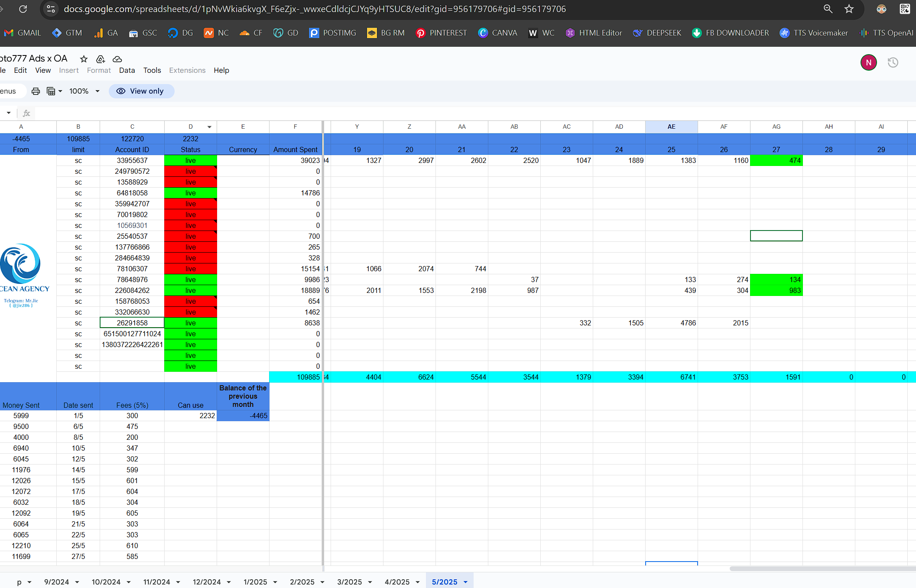Expand the column D filter arrow
916x588 pixels.
pos(209,127)
